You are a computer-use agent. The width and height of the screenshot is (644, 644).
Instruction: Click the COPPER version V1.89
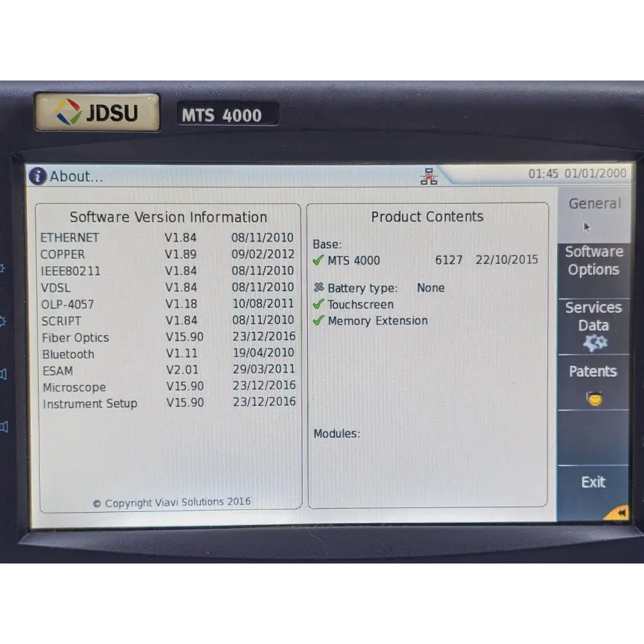click(x=181, y=254)
